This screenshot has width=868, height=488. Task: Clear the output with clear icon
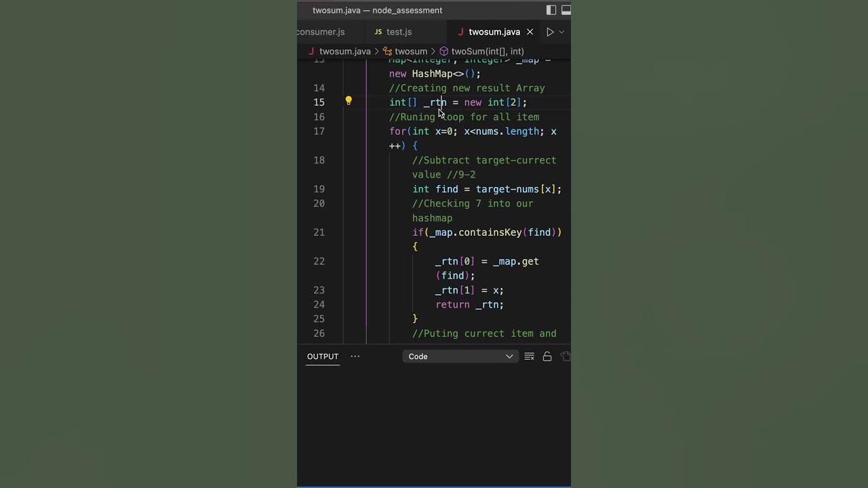(530, 357)
